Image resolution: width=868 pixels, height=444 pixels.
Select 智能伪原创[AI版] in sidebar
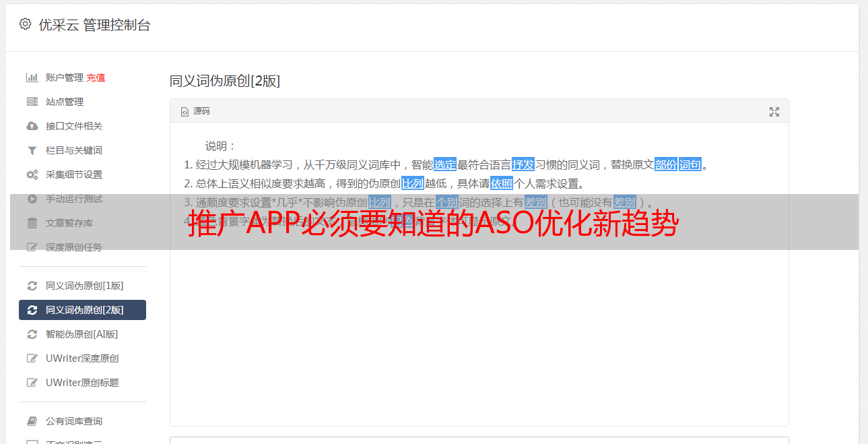[82, 334]
